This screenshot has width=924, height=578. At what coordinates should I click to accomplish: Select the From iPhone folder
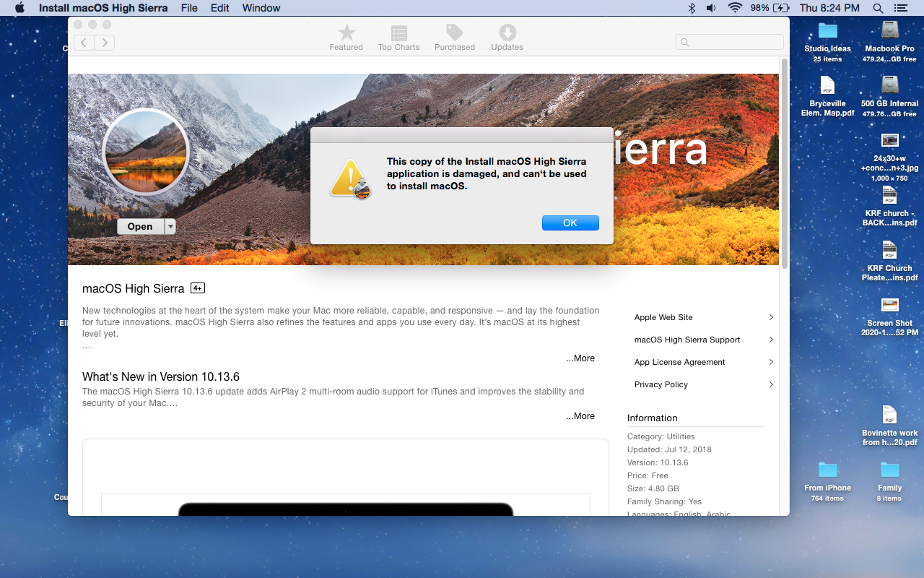tap(827, 481)
